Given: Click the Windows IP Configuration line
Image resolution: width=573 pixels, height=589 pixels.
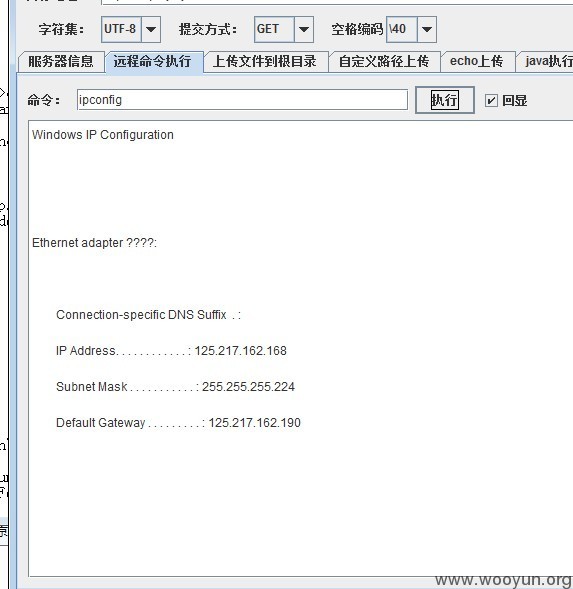Looking at the screenshot, I should pos(103,135).
